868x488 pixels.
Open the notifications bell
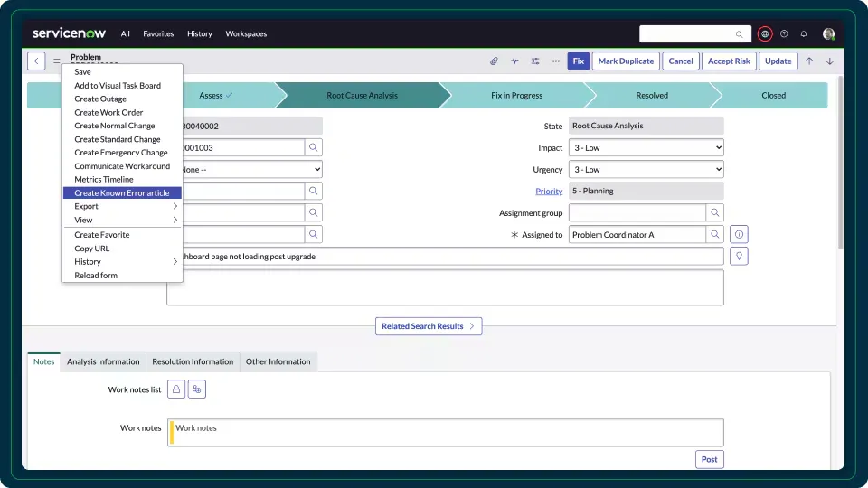point(804,33)
